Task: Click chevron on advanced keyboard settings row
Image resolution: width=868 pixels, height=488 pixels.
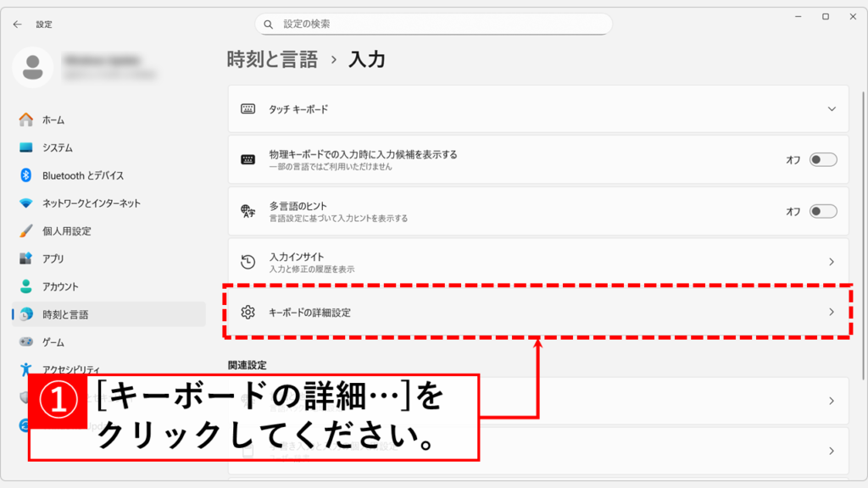Action: click(832, 313)
